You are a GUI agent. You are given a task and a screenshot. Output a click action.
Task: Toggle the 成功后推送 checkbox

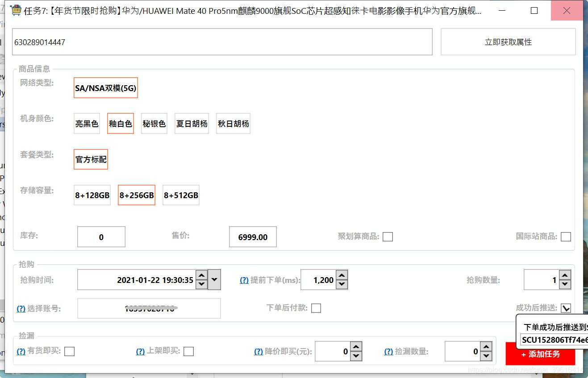click(566, 308)
